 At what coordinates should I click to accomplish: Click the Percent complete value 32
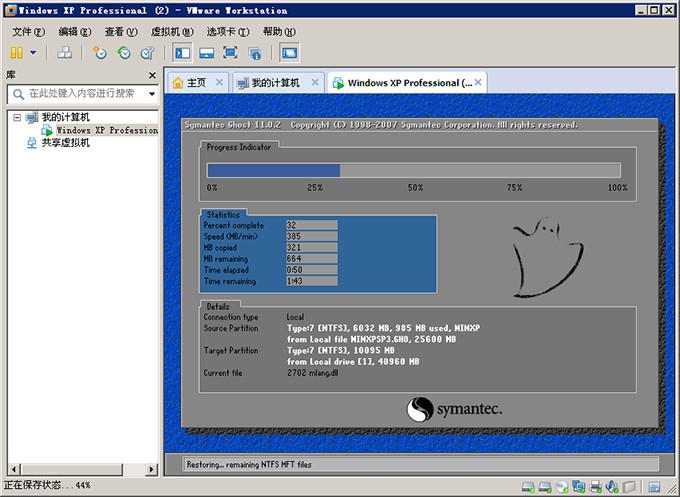tap(311, 225)
